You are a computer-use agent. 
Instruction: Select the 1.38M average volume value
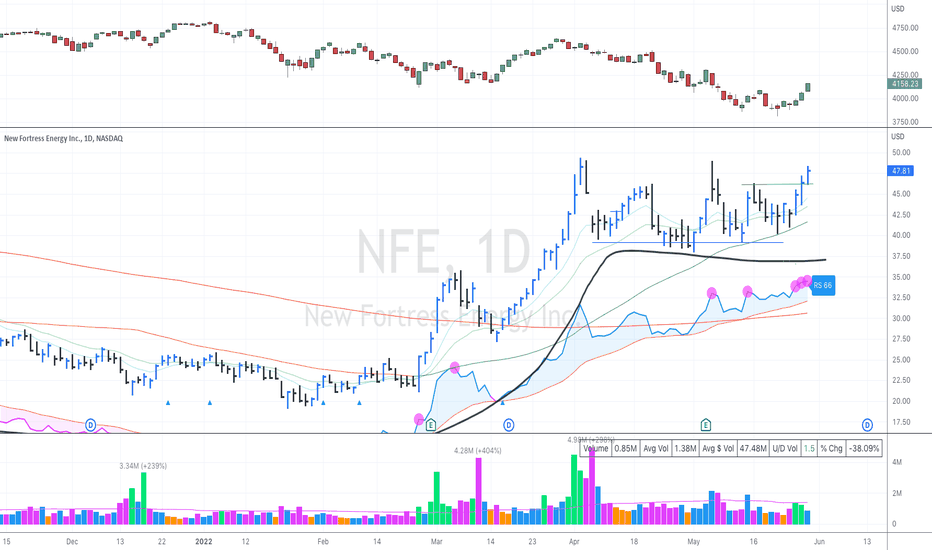click(x=685, y=448)
